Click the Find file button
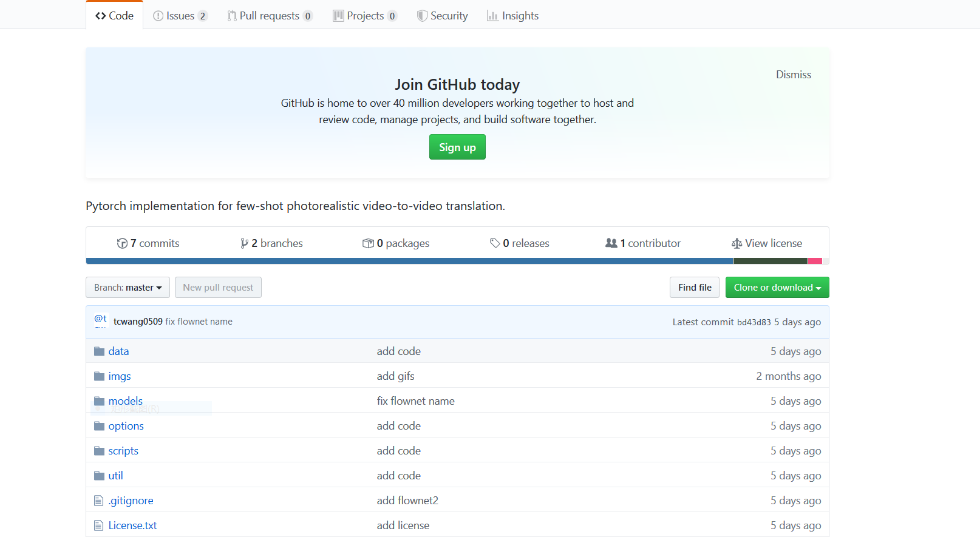The image size is (980, 537). [695, 288]
